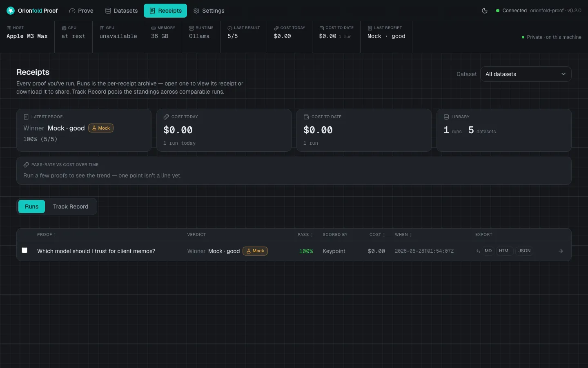
Task: Click the Library card database icon
Action: pos(446,117)
